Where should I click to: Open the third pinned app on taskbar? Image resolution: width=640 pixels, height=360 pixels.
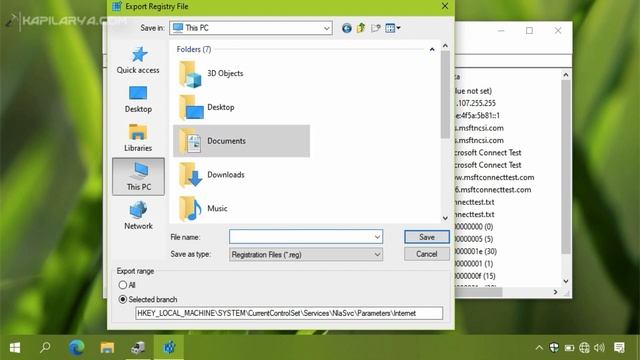point(138,347)
